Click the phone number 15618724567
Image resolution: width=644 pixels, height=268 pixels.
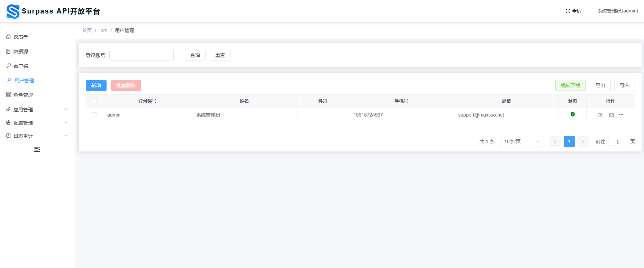click(x=368, y=115)
